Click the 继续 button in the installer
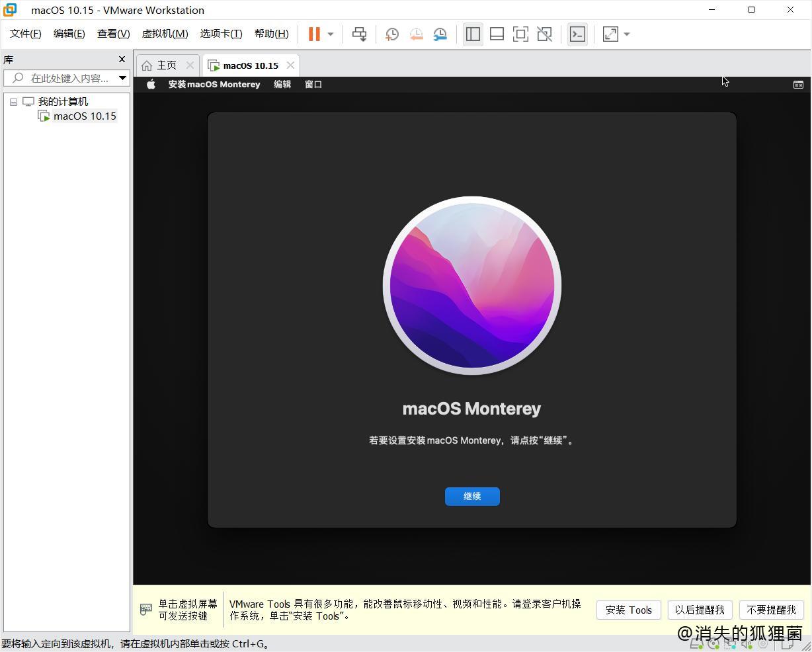This screenshot has width=812, height=652. point(472,497)
